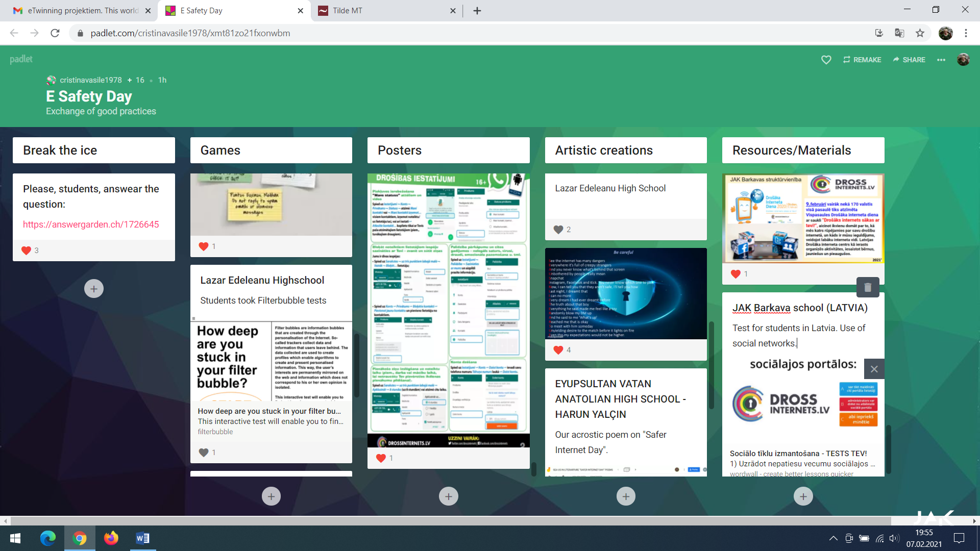980x551 pixels.
Task: Toggle like on Lazar Edeleanu High School post
Action: click(x=558, y=230)
